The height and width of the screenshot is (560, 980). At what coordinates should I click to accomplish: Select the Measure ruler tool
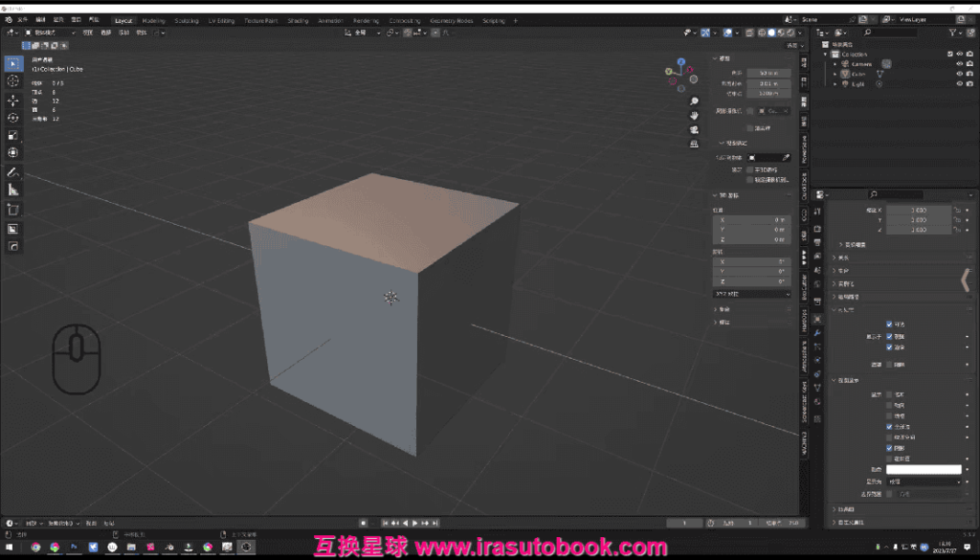pyautogui.click(x=13, y=190)
